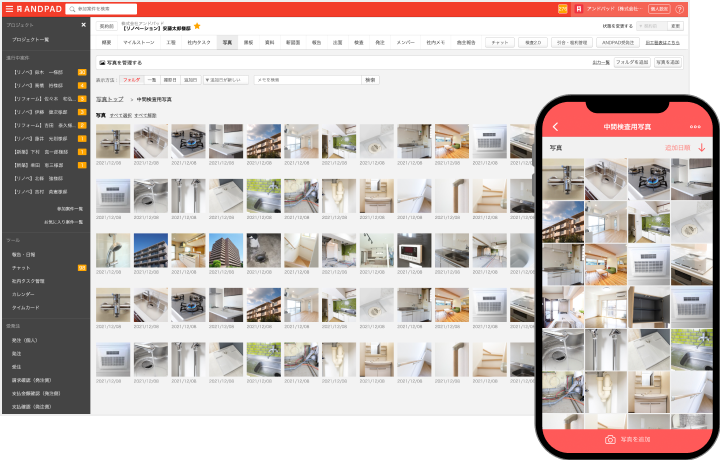The height and width of the screenshot is (460, 720).
Task: Open the sort order dropdown 追加日が新しい
Action: point(226,79)
